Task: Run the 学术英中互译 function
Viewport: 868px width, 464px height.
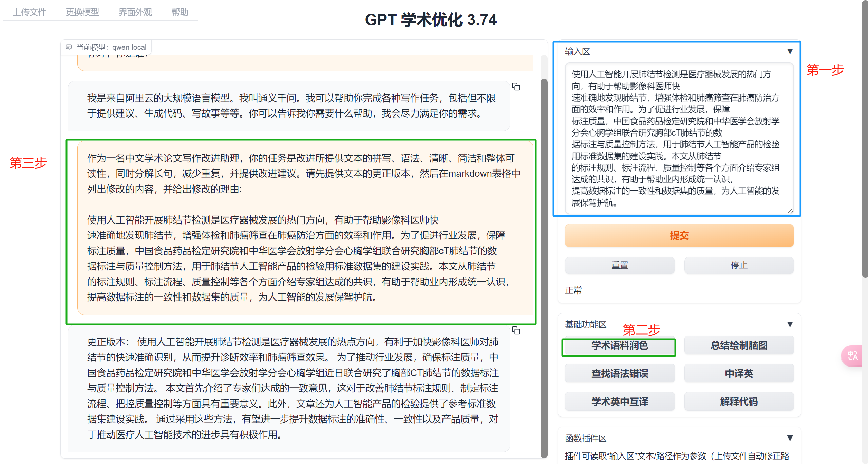Action: pyautogui.click(x=620, y=402)
